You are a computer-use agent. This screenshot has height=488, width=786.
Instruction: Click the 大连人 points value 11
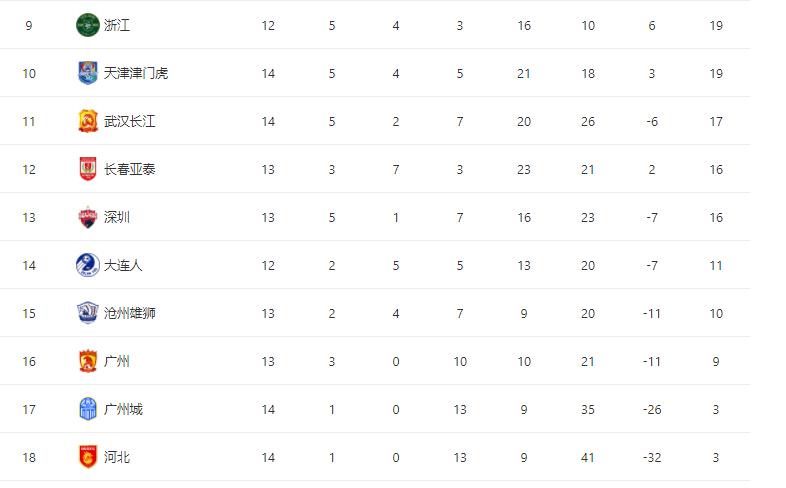(716, 265)
